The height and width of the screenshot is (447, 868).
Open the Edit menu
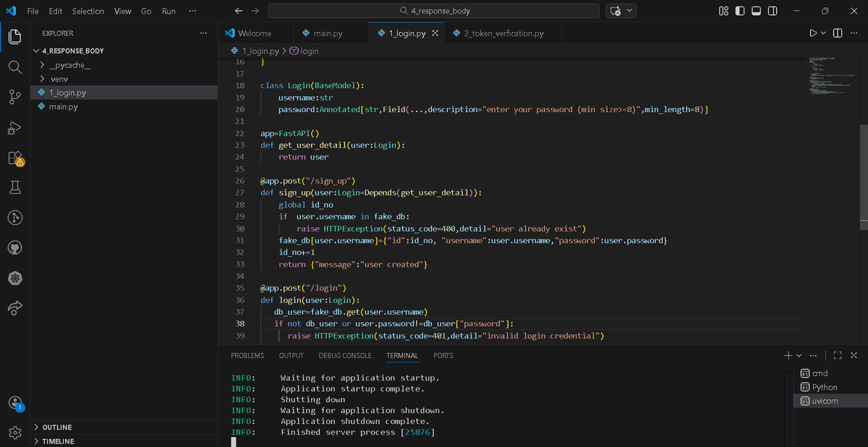click(56, 11)
